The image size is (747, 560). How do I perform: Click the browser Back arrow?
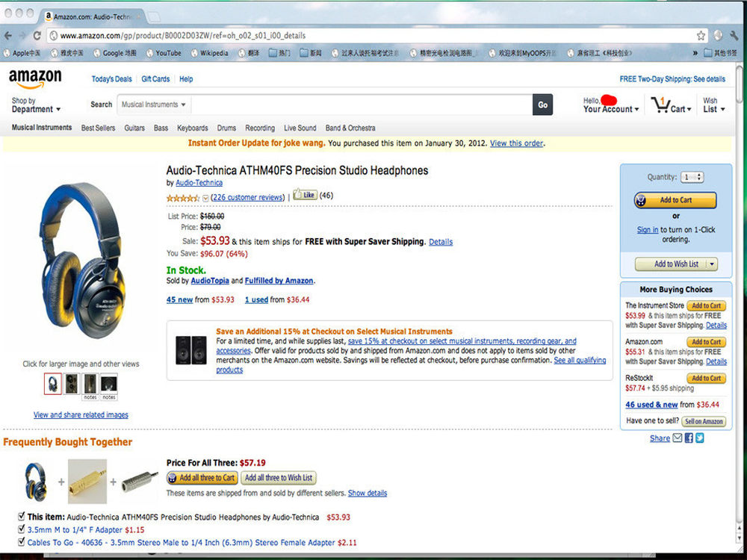point(8,36)
